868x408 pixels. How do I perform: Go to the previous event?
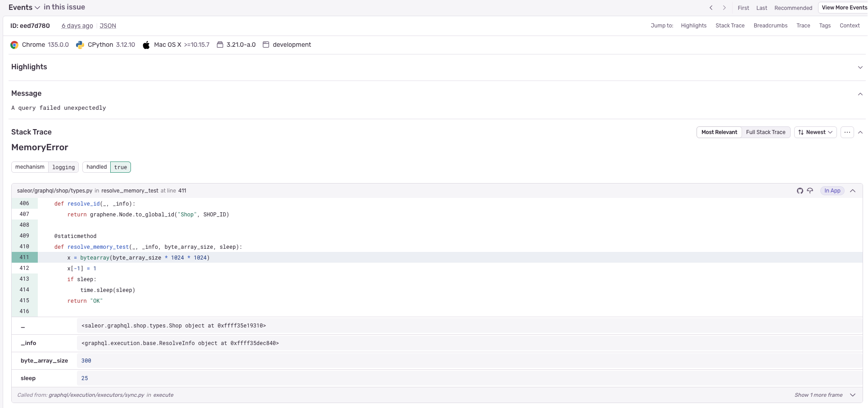point(711,8)
